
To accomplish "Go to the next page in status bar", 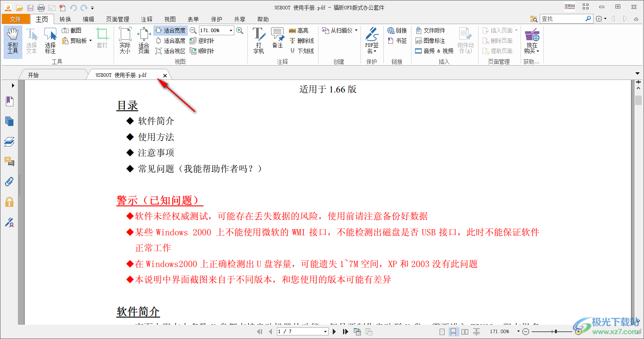I will [x=335, y=331].
